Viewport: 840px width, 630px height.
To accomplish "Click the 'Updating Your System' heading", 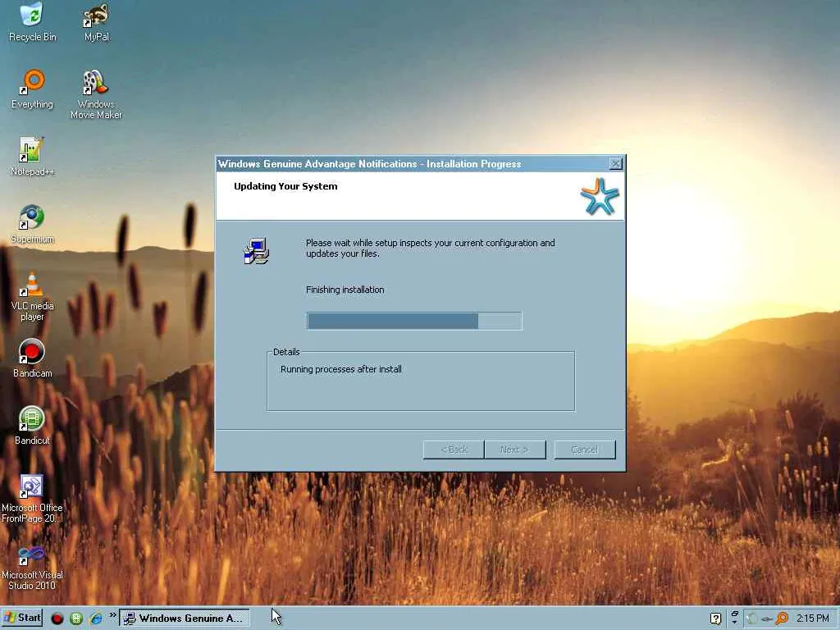I will click(x=285, y=186).
